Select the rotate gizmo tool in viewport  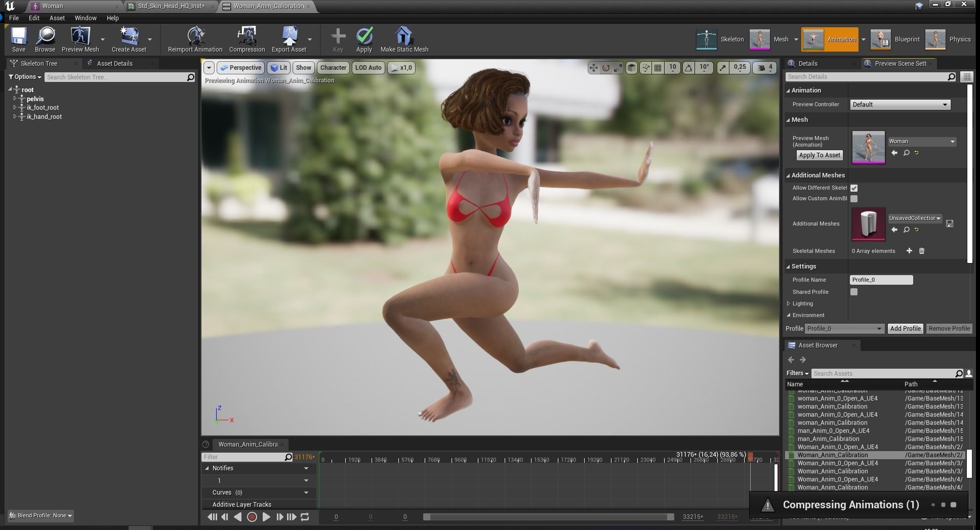(x=605, y=68)
